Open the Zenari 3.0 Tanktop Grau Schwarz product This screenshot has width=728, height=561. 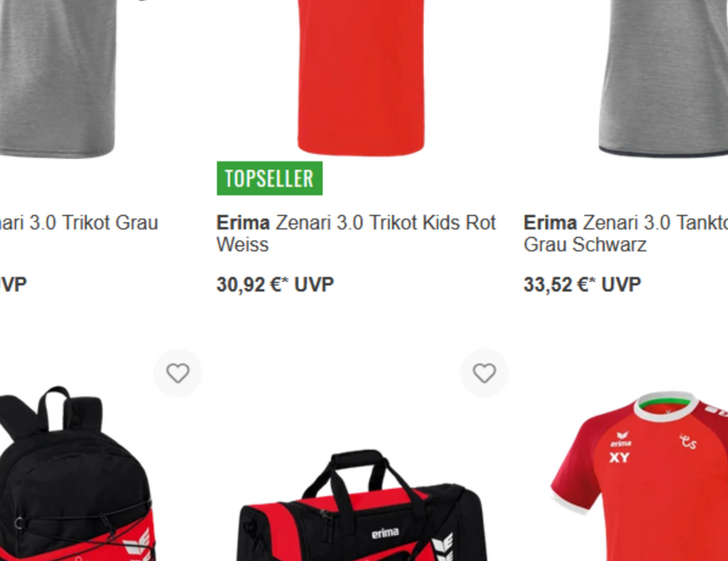click(x=625, y=234)
